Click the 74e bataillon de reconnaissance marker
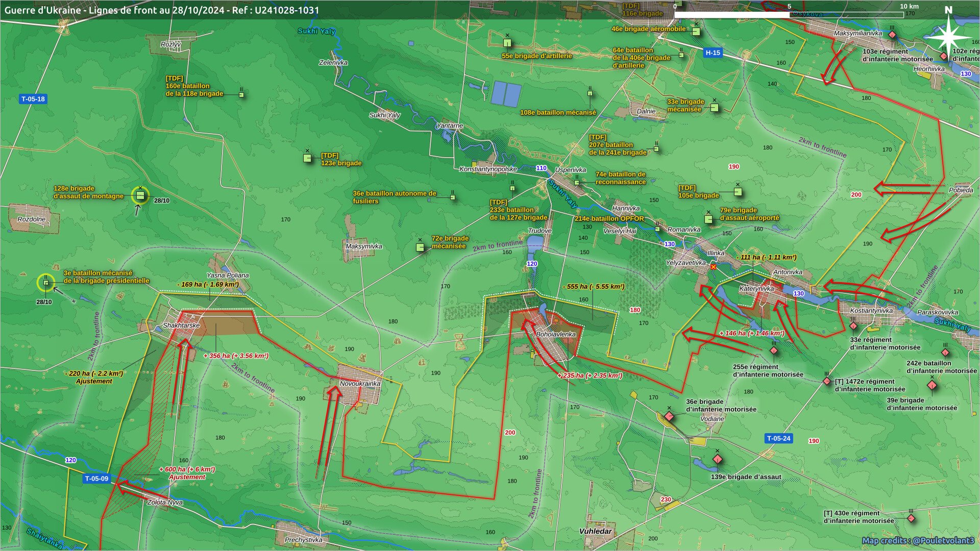 (577, 182)
